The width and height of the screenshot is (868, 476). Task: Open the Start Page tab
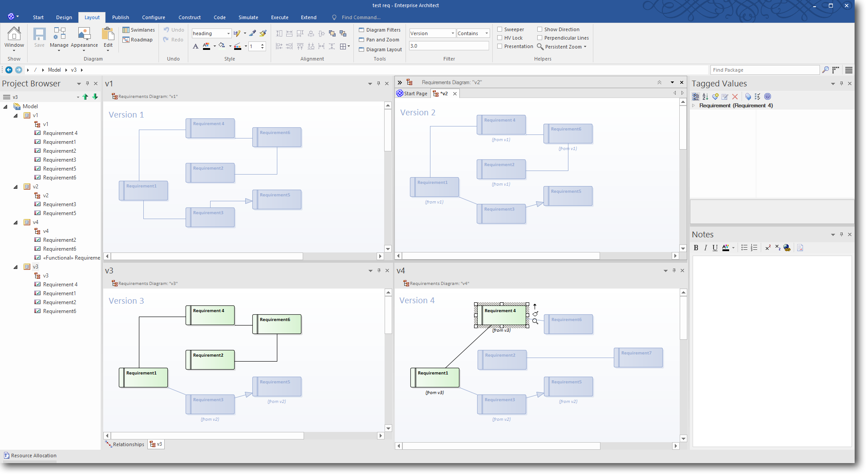(x=412, y=94)
